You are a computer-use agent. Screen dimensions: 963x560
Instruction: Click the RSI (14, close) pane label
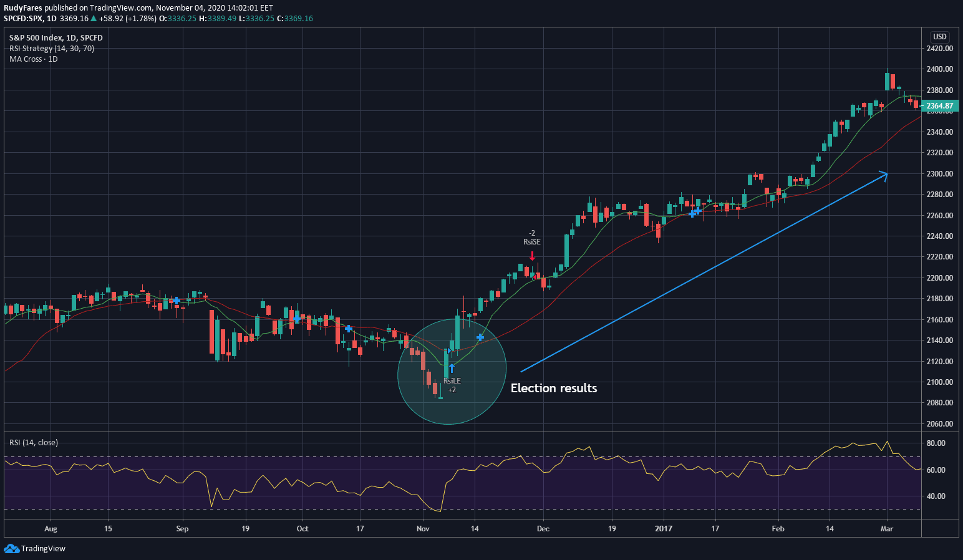tap(34, 443)
